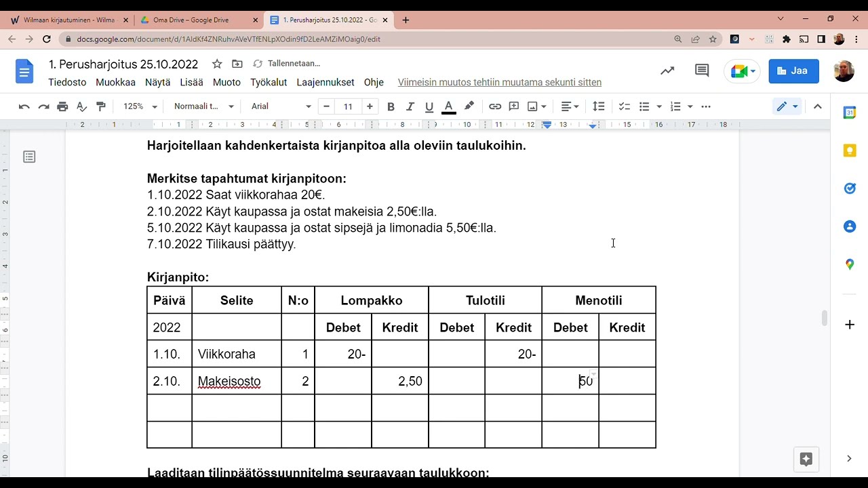Expand numbered list style dropdown arrow
Image resolution: width=868 pixels, height=488 pixels.
(x=690, y=106)
